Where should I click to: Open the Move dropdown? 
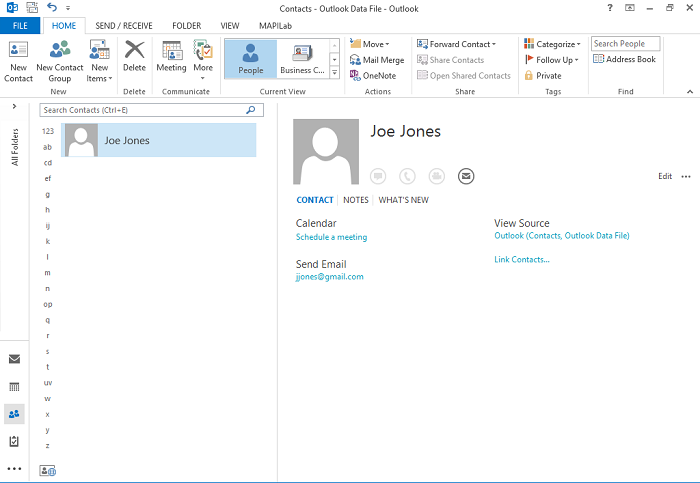(370, 44)
